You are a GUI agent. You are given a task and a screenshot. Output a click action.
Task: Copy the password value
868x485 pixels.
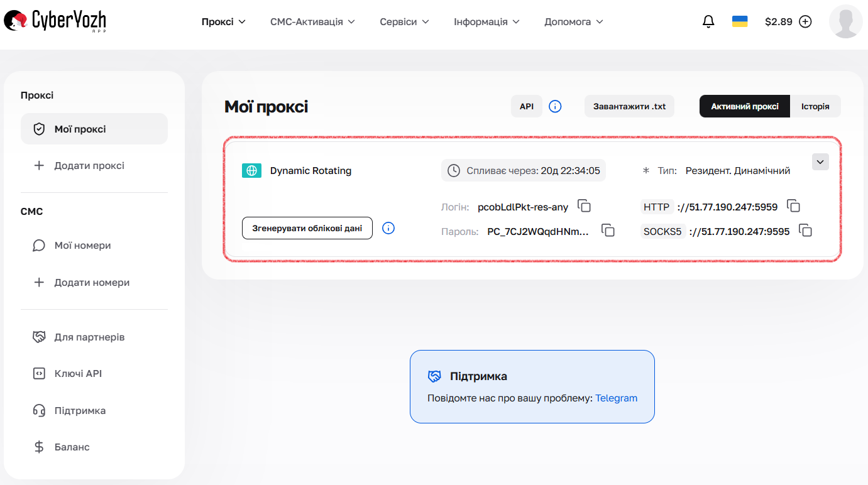pos(608,231)
